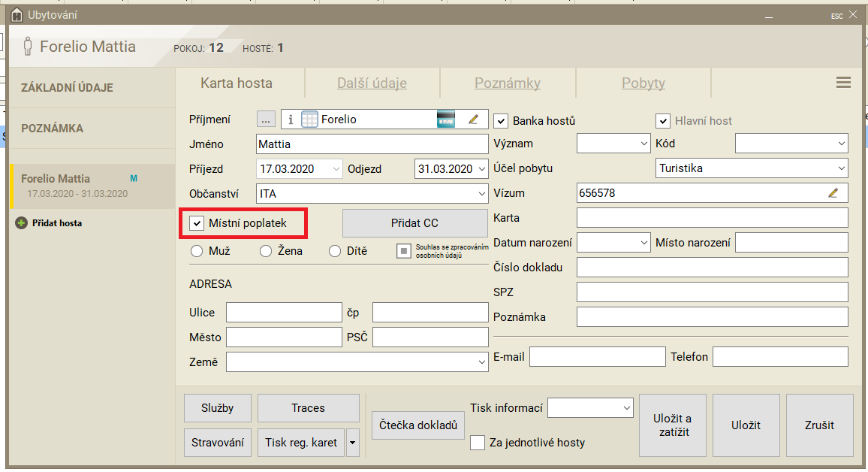
Task: Open the hamburger menu icon
Action: click(842, 83)
